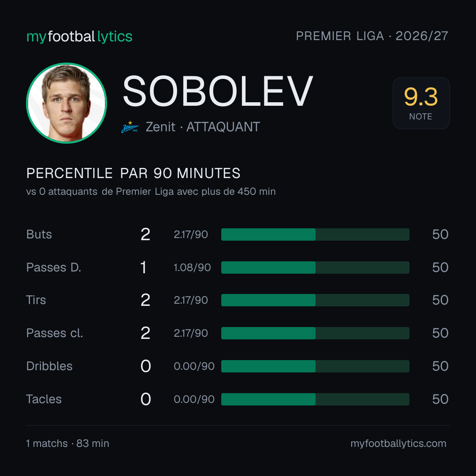Select the Dribbles row label
Screen dimensions: 476x476
[49, 366]
